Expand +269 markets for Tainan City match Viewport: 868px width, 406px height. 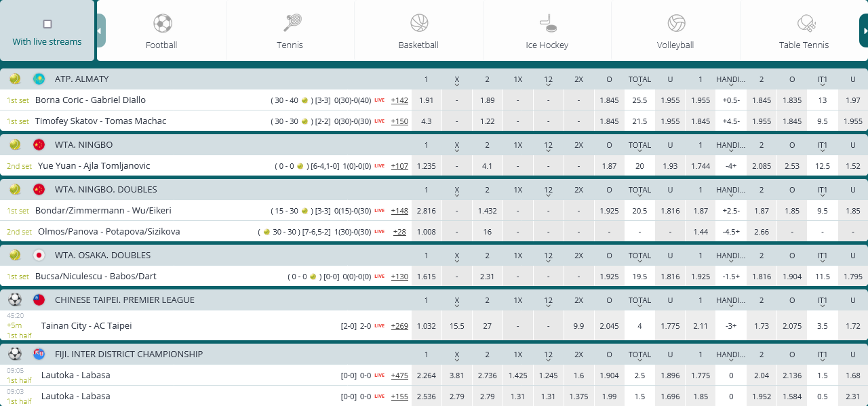pyautogui.click(x=399, y=326)
